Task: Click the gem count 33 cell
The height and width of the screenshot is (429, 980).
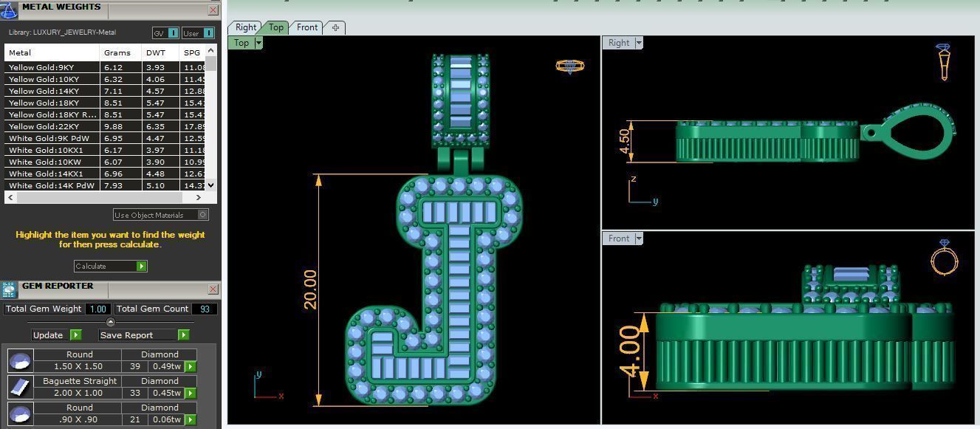Action: (x=135, y=393)
